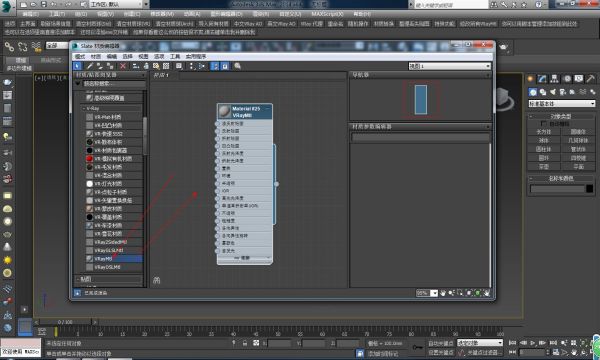Open the Modify tab in command panel
This screenshot has width=600, height=360.
tap(542, 79)
